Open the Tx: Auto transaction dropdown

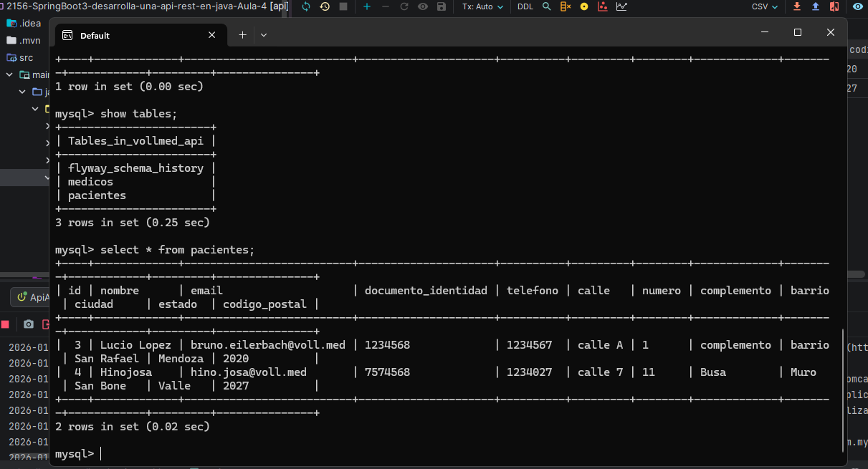point(482,6)
